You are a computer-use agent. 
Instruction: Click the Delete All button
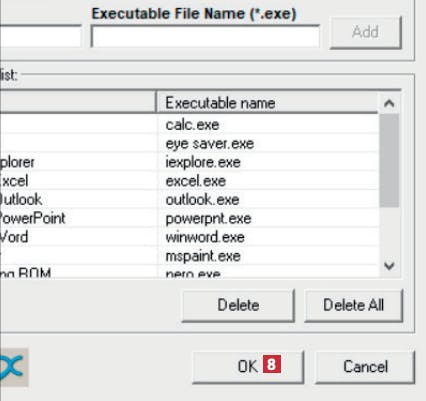coord(354,305)
